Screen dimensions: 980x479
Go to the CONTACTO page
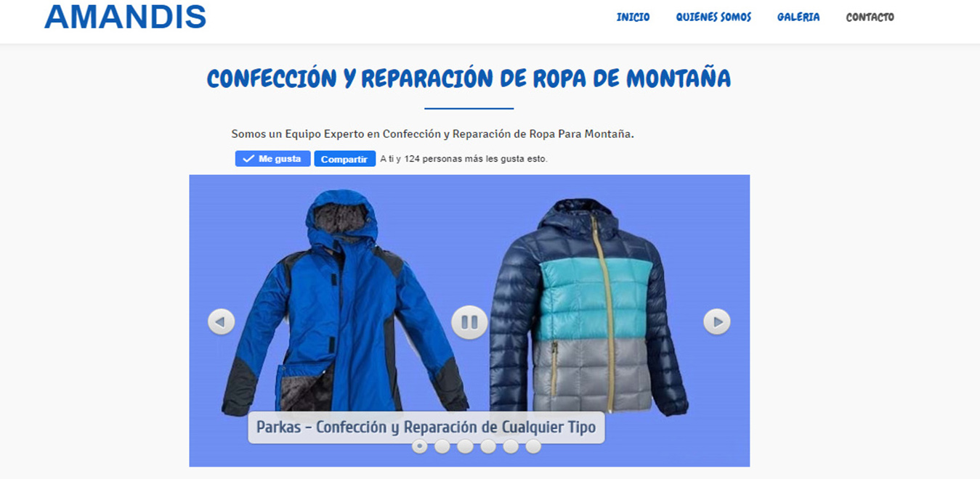click(870, 17)
